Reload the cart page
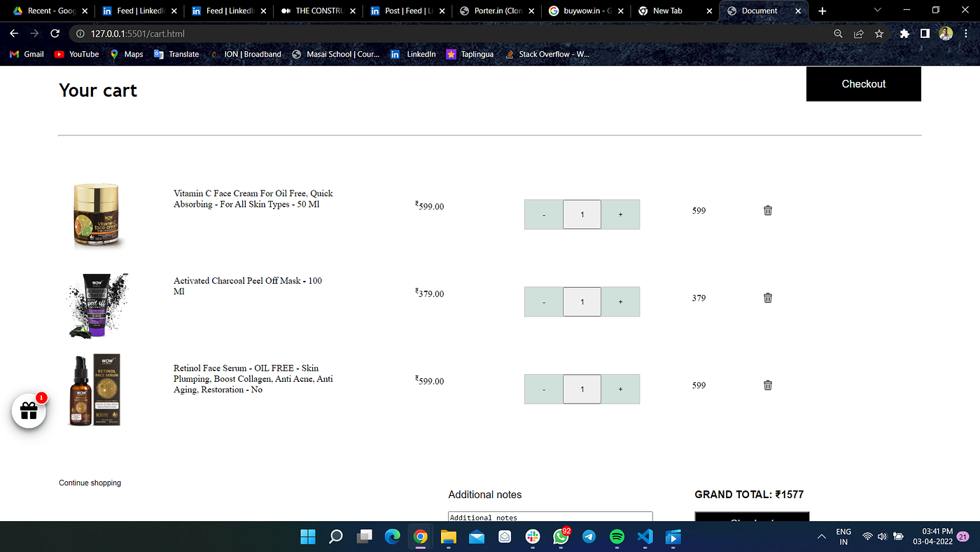This screenshot has height=552, width=980. pos(55,34)
